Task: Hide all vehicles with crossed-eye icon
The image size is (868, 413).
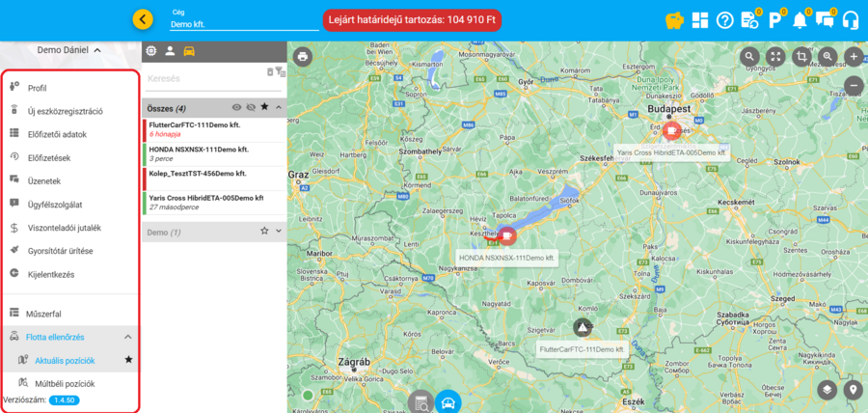Action: click(x=250, y=107)
